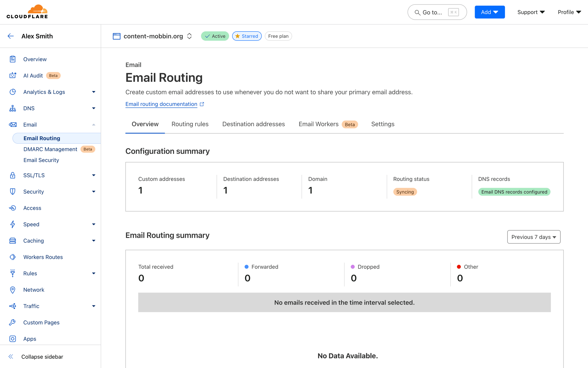
Task: Select the Overview tab
Action: (x=145, y=124)
